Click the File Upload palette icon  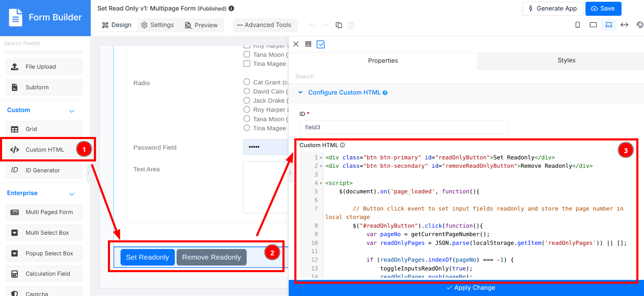pyautogui.click(x=15, y=67)
